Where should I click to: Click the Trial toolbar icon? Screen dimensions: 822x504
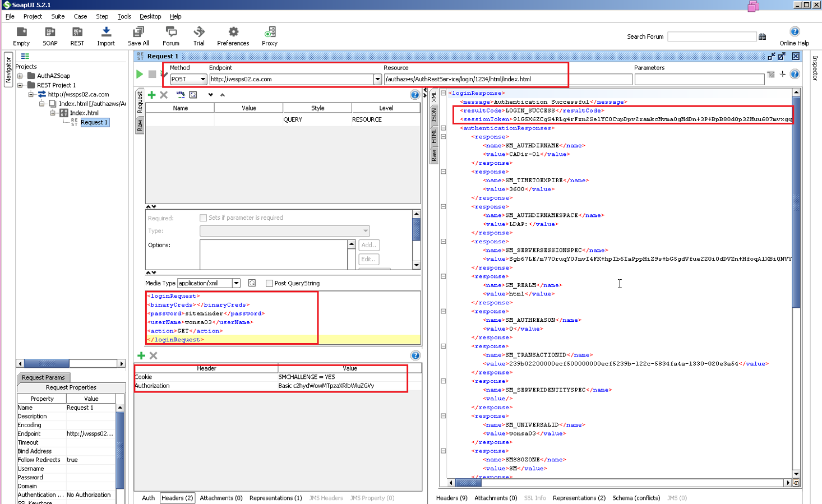pyautogui.click(x=199, y=36)
